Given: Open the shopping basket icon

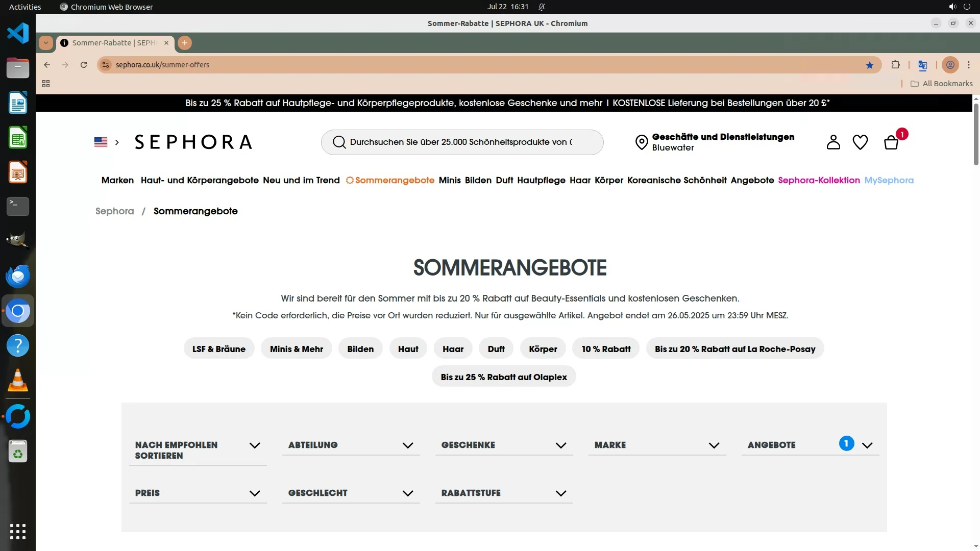Looking at the screenshot, I should click(891, 142).
